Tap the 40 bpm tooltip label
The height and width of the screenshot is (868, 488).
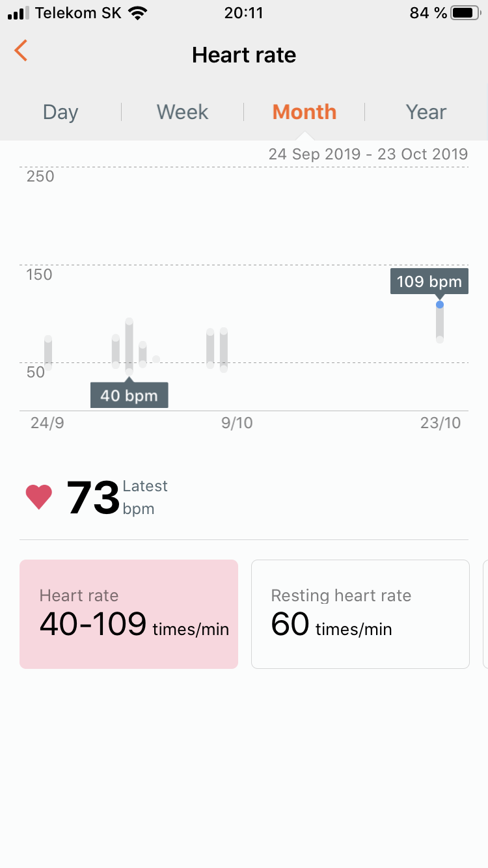[129, 395]
